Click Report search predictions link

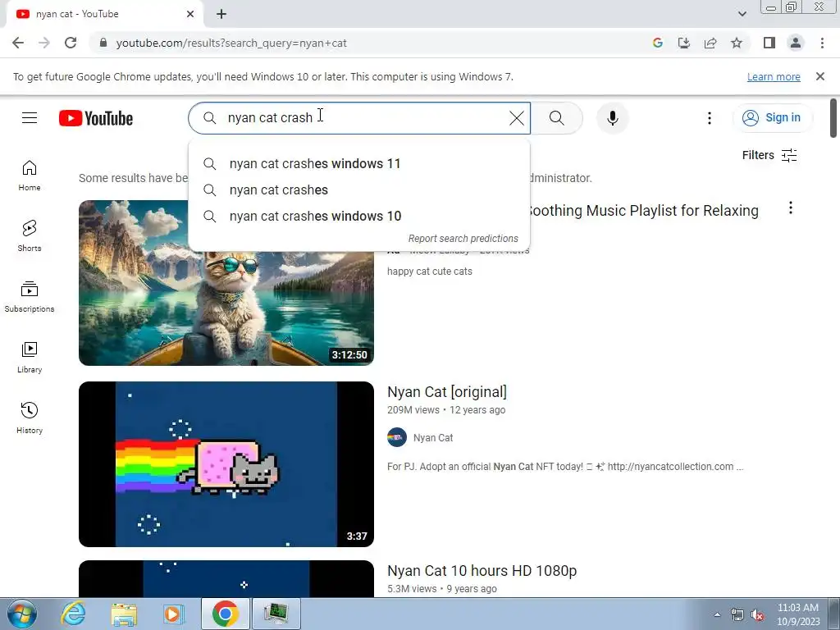463,239
